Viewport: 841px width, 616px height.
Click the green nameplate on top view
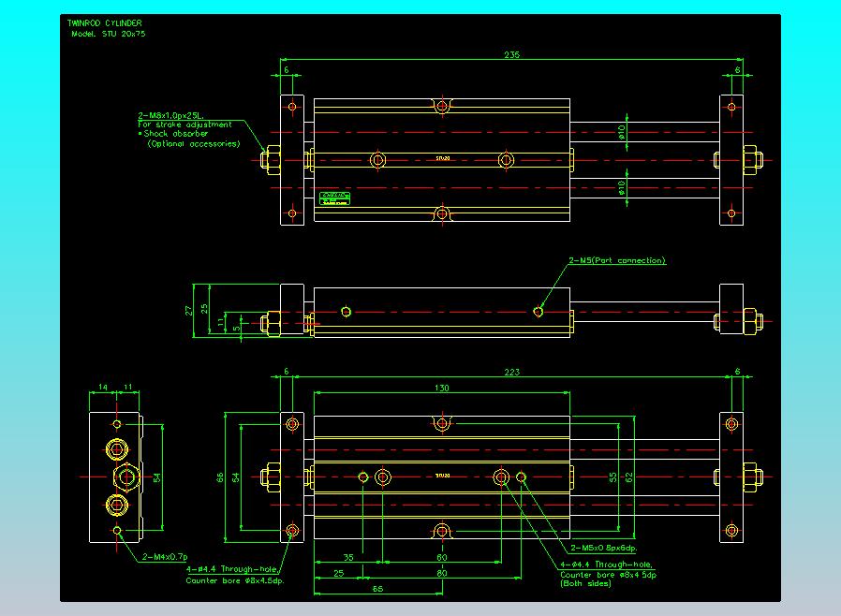pos(333,198)
